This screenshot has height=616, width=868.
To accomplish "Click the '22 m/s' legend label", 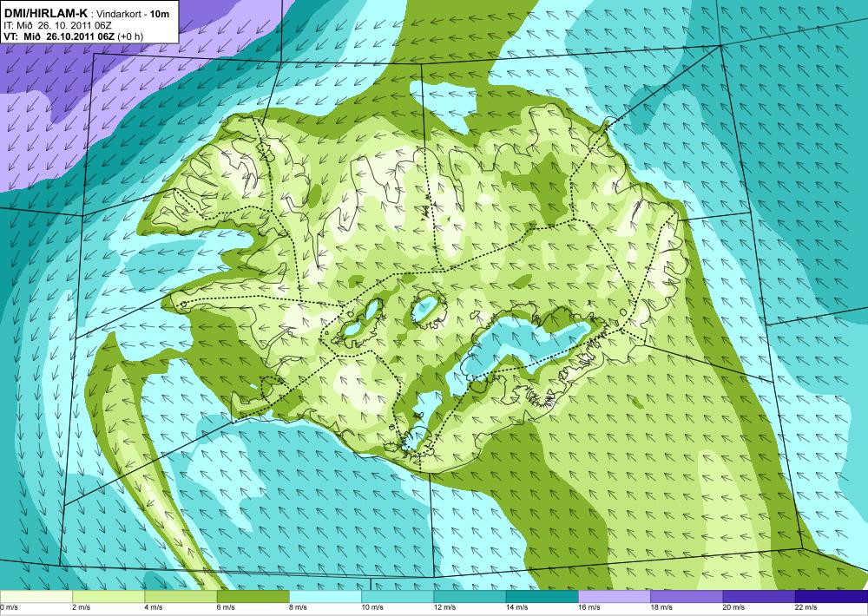I will click(806, 607).
